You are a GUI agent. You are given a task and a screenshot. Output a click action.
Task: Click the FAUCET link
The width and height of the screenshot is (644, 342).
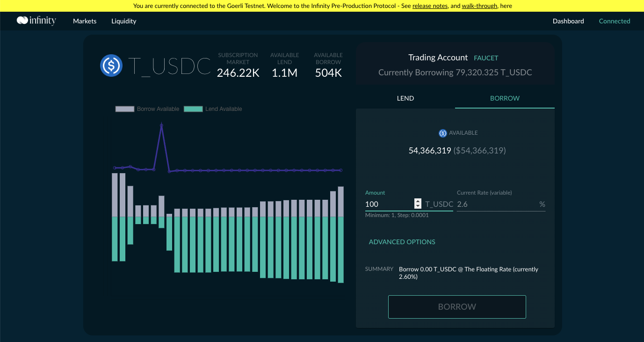point(486,58)
